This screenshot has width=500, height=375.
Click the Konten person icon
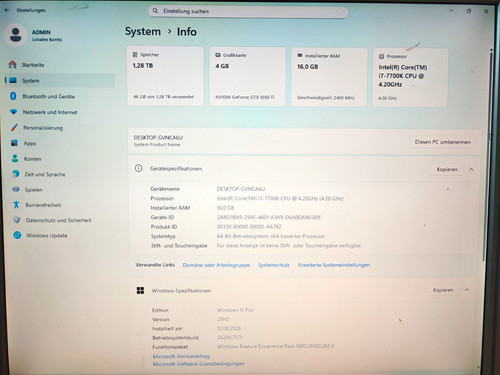(15, 158)
